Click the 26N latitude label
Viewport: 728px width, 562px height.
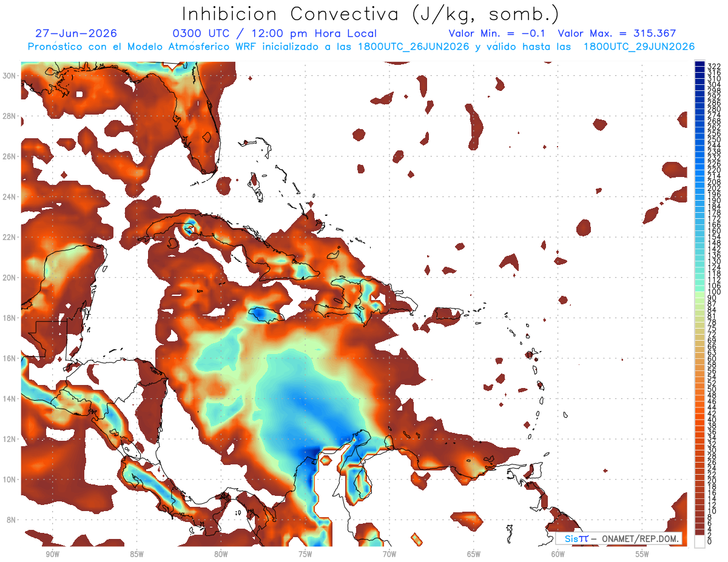pos(8,156)
